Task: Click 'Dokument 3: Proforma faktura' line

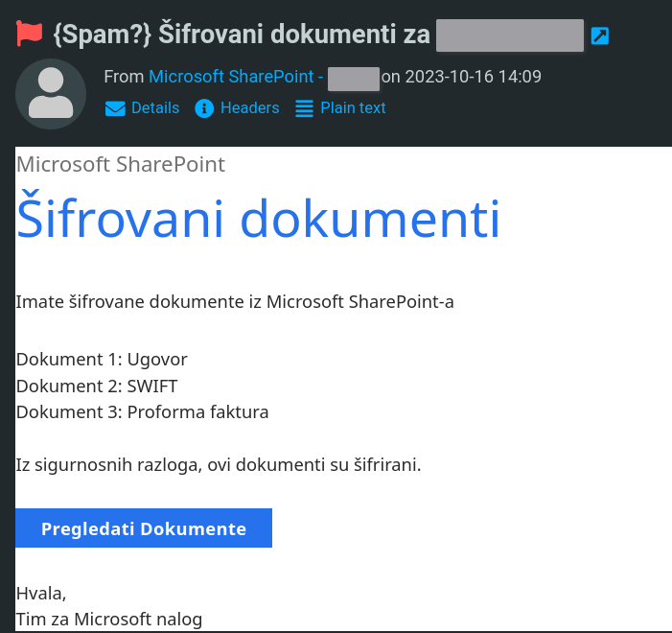Action: click(142, 412)
